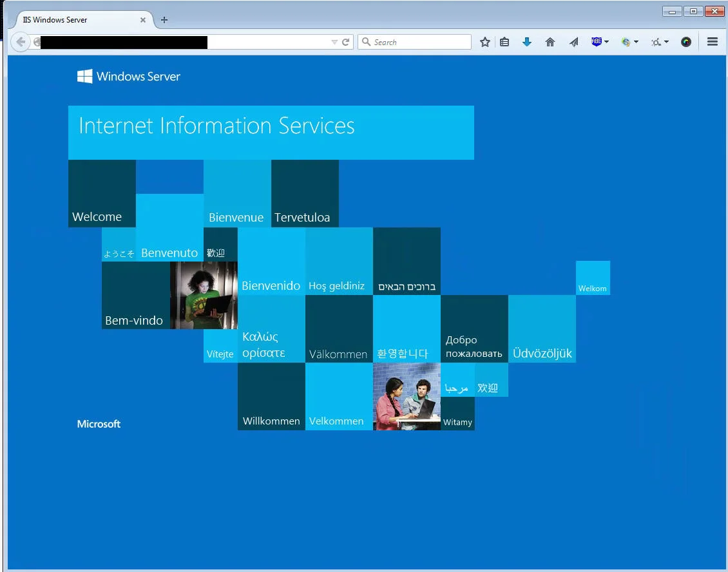Click the 欢迎 tile
728x572 pixels.
[491, 380]
